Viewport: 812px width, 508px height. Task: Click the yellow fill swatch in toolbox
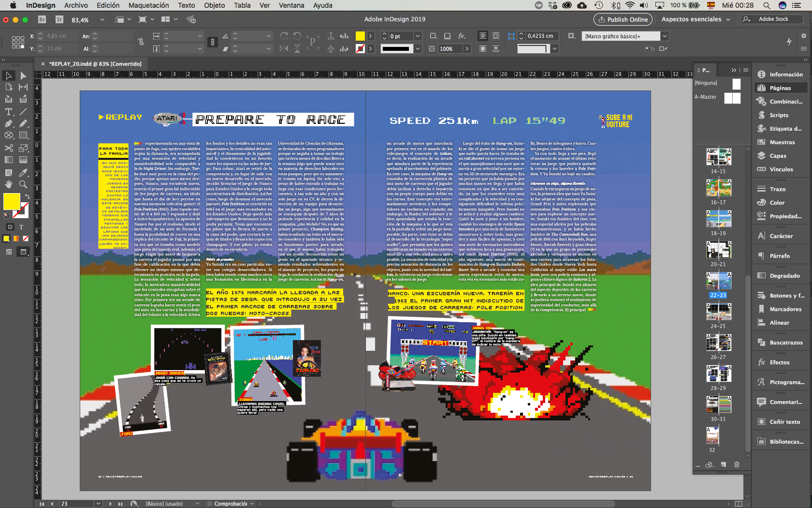click(12, 201)
